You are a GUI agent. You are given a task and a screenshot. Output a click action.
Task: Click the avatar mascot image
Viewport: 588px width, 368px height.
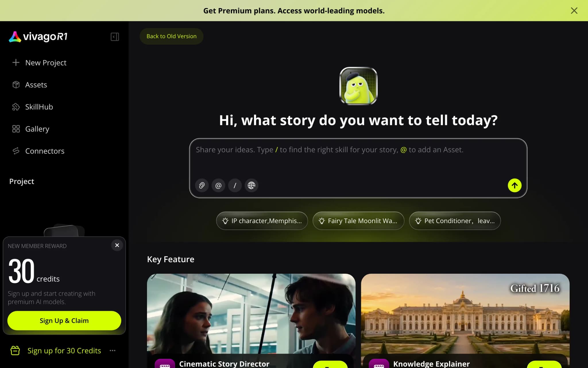pos(358,86)
